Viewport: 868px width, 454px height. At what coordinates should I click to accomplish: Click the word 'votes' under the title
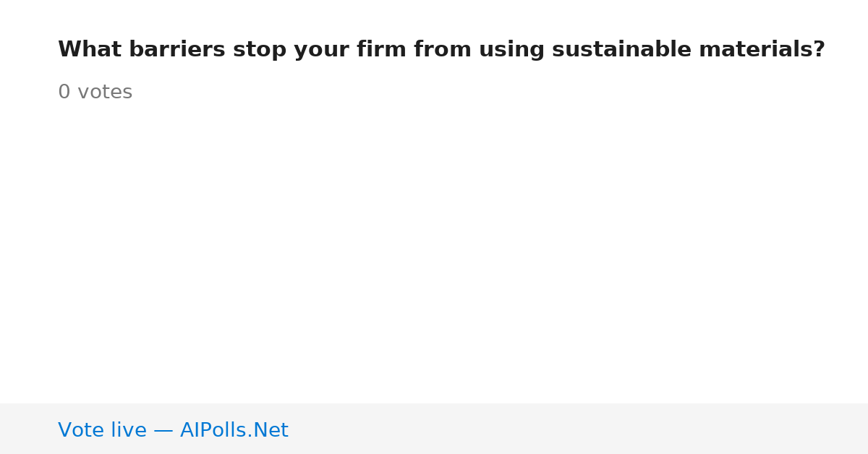(105, 93)
